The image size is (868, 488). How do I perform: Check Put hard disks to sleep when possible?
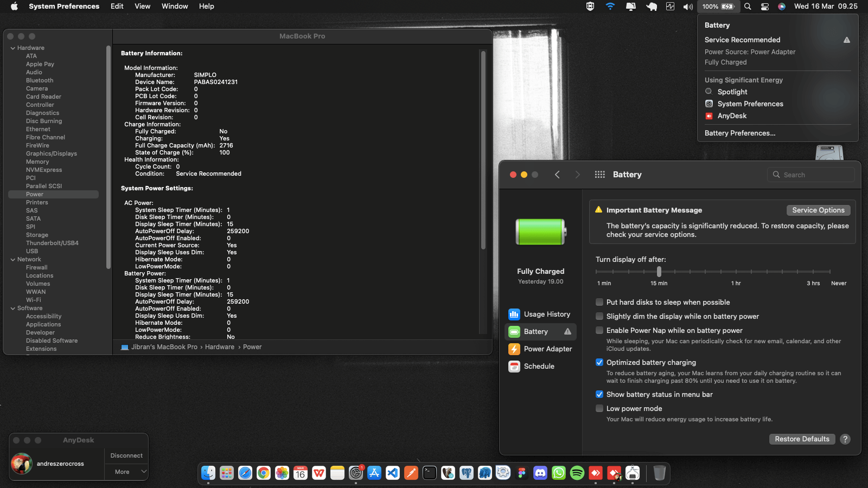pos(599,303)
